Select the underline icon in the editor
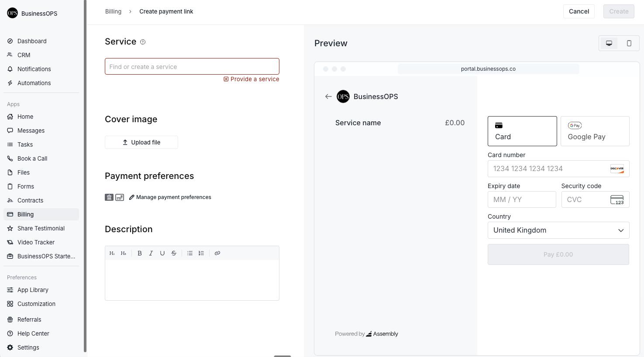 tap(162, 253)
